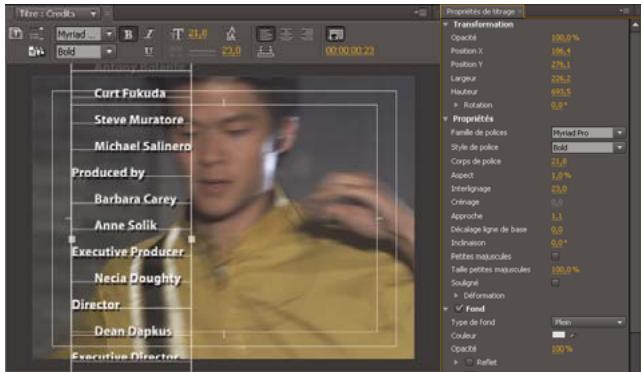The width and height of the screenshot is (642, 373).
Task: Click the Hauteur value
Action: click(x=561, y=92)
